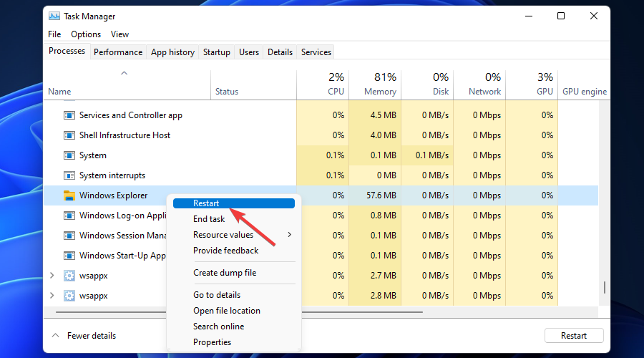Toggle sort direction arrow above Name column
644x358 pixels.
click(x=124, y=73)
